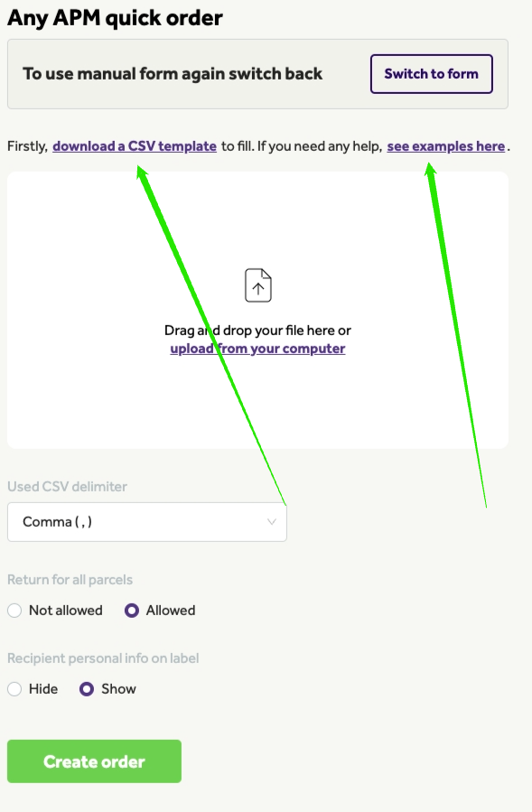Screen dimensions: 532x812
Task: Click the Create order button
Action: 94,761
